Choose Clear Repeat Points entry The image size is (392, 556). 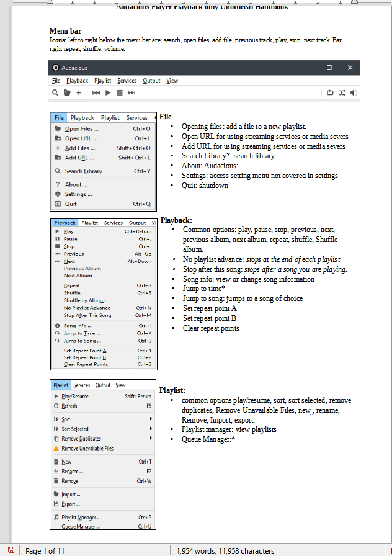pyautogui.click(x=104, y=364)
